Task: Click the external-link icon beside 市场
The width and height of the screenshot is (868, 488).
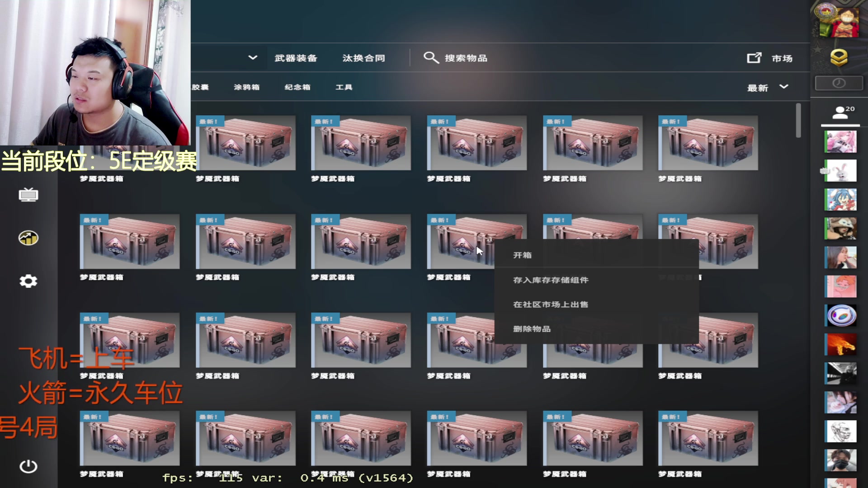Action: pos(754,58)
